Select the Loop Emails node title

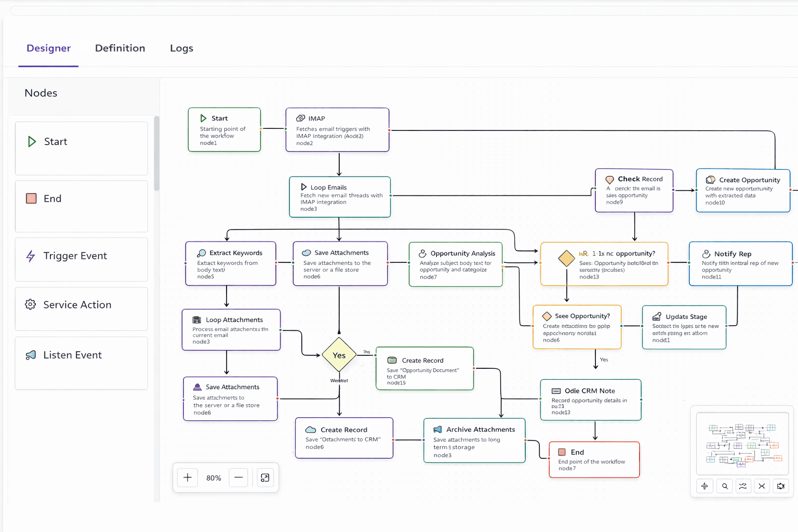(328, 188)
